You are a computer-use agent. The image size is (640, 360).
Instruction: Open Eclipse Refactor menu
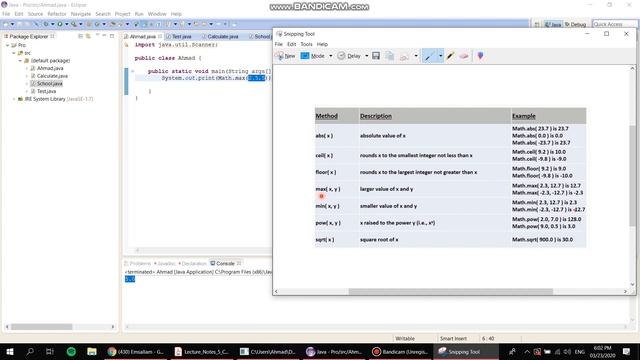57,14
